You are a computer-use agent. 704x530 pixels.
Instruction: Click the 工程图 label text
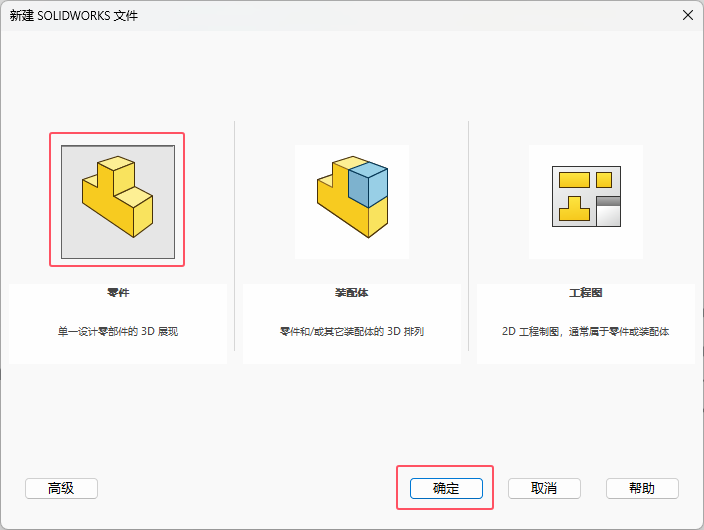click(x=586, y=293)
